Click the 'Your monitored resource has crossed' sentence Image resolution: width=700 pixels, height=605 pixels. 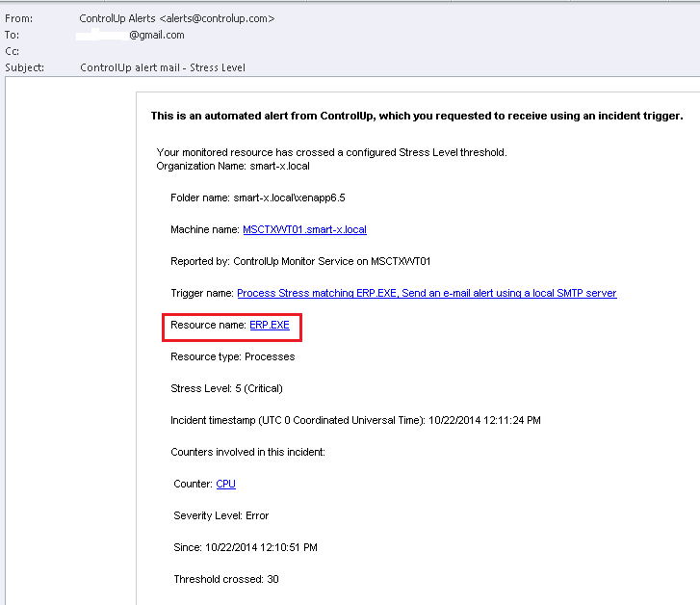(x=331, y=152)
